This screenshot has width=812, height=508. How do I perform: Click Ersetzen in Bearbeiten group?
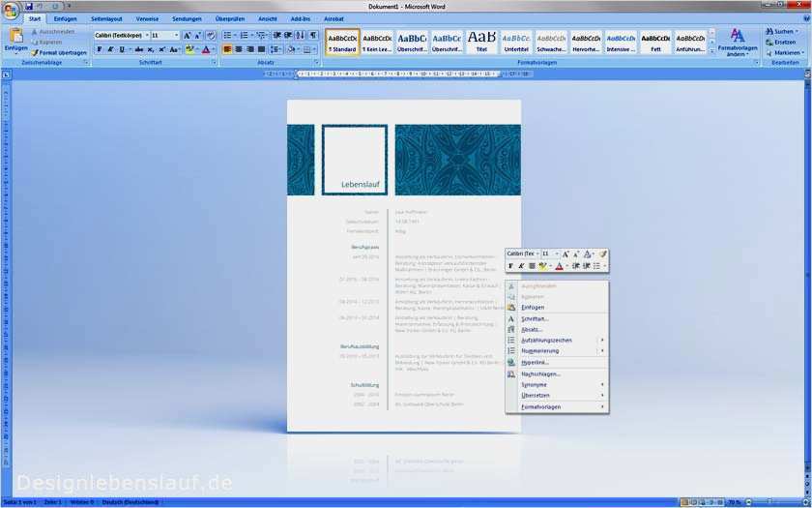point(781,42)
